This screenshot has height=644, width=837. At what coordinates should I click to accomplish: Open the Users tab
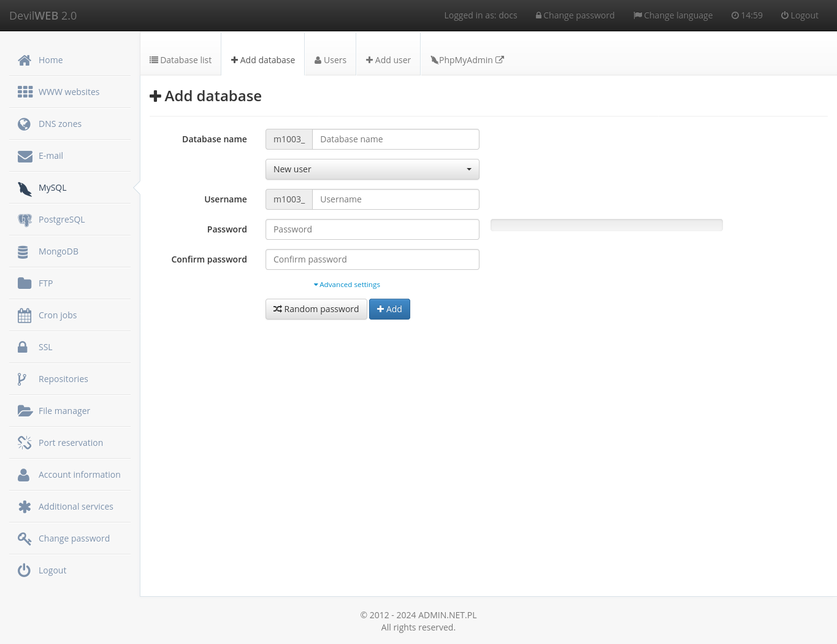pos(330,59)
